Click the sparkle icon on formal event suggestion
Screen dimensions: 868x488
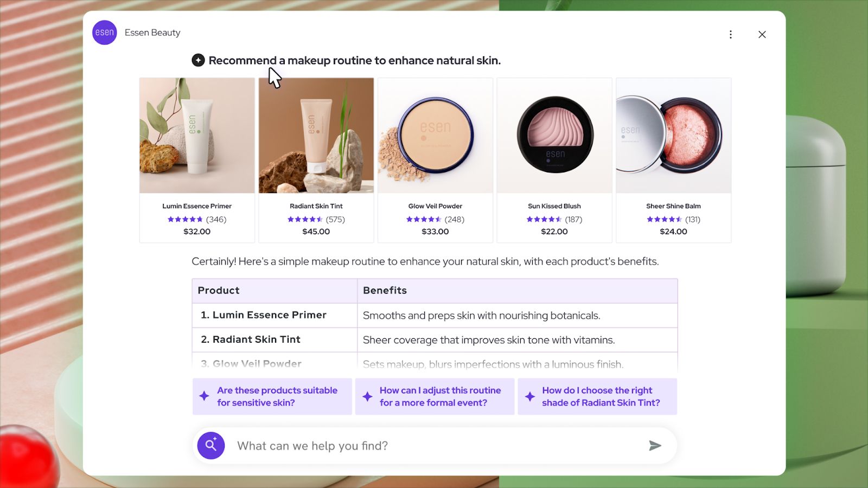tap(367, 396)
